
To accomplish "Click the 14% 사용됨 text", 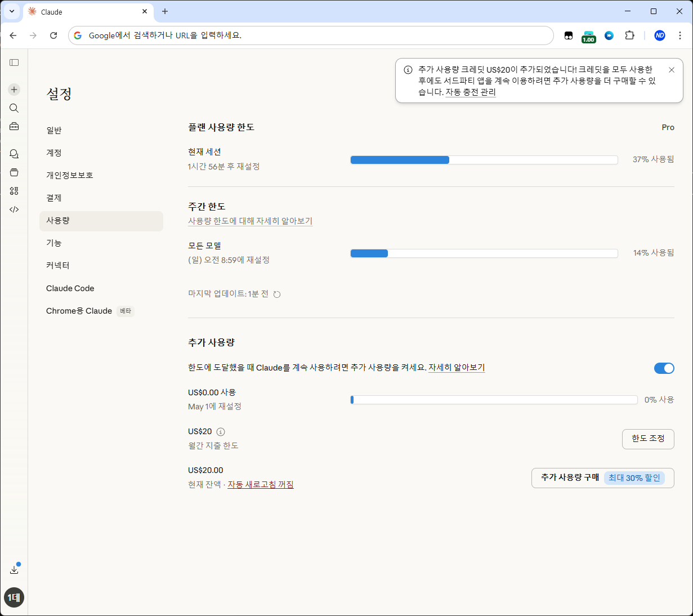I will click(654, 253).
